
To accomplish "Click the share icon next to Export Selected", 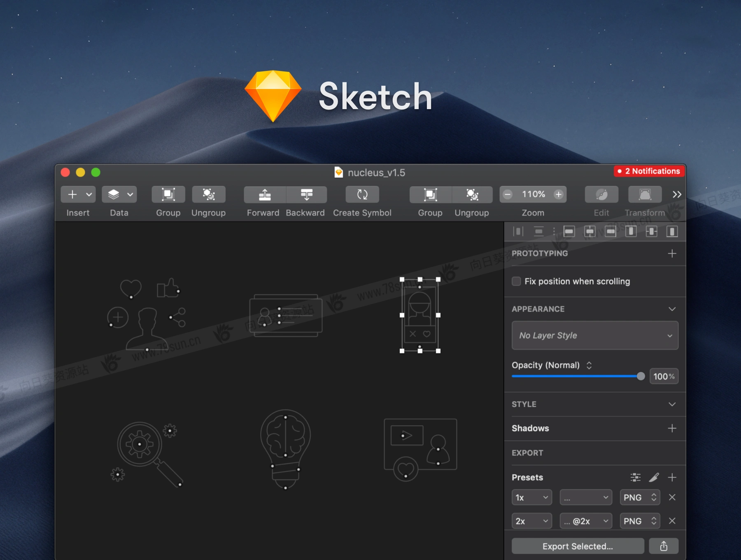I will pos(664,546).
